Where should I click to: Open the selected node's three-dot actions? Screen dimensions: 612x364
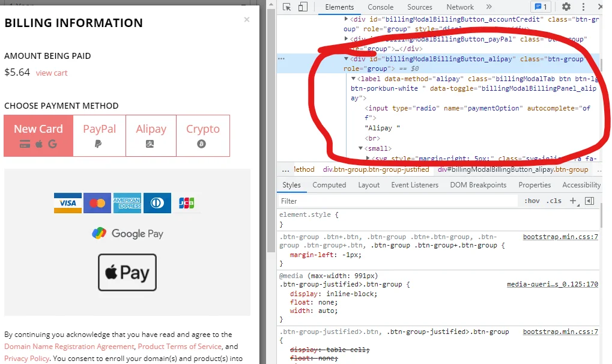282,59
